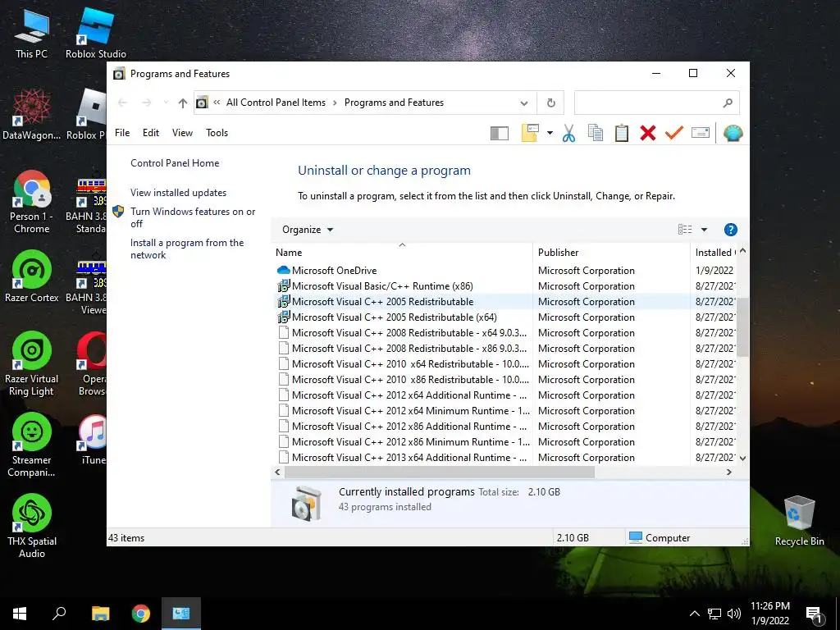Click the horizontal scrollbar thumb
840x630 pixels.
tap(440, 472)
